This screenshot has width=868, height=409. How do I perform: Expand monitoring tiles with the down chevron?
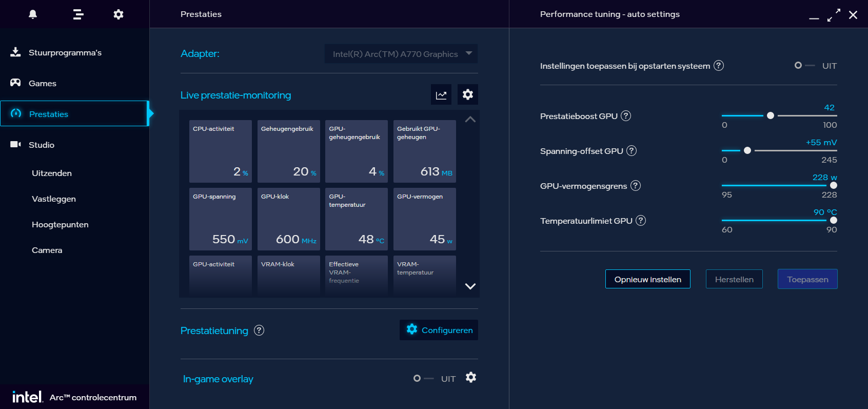[470, 286]
